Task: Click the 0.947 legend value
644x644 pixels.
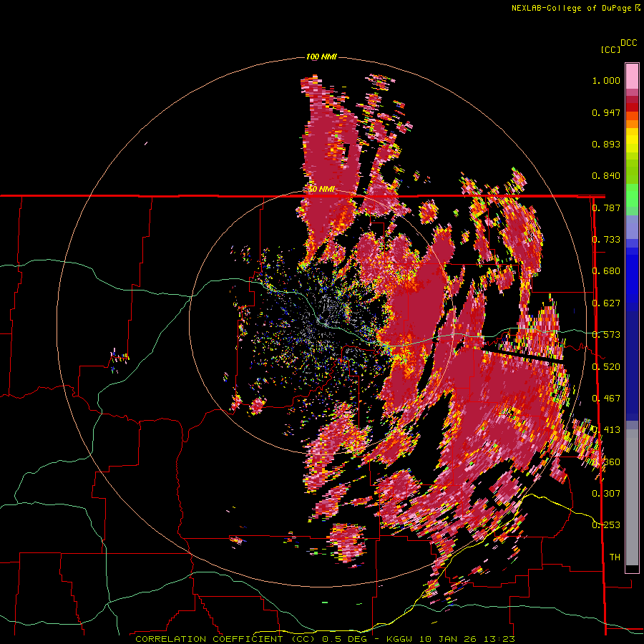Action: [606, 112]
